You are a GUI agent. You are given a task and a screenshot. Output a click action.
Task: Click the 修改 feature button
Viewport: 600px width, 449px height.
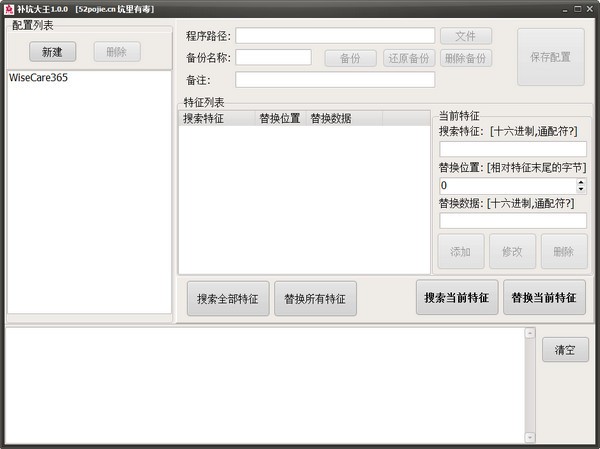pos(512,251)
